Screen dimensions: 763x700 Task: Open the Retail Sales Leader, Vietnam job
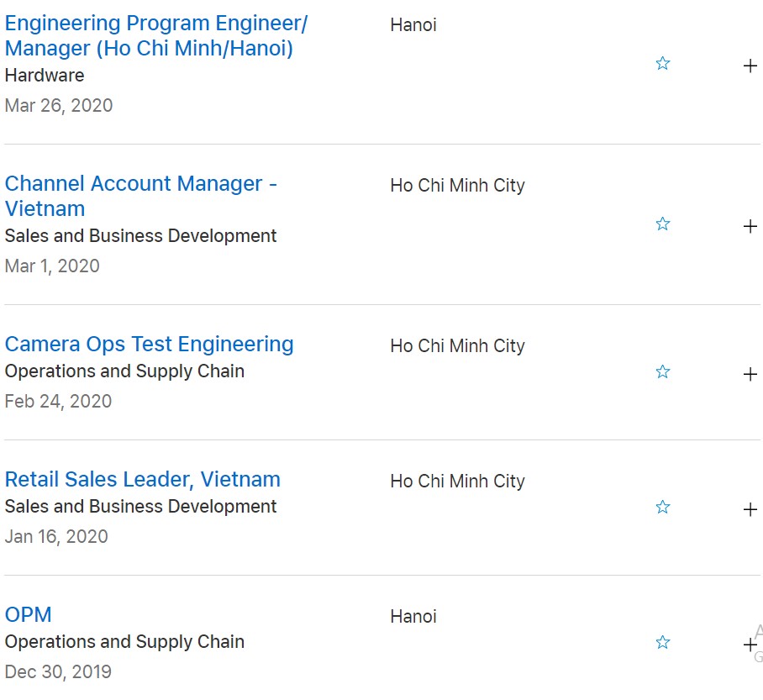[x=142, y=480]
